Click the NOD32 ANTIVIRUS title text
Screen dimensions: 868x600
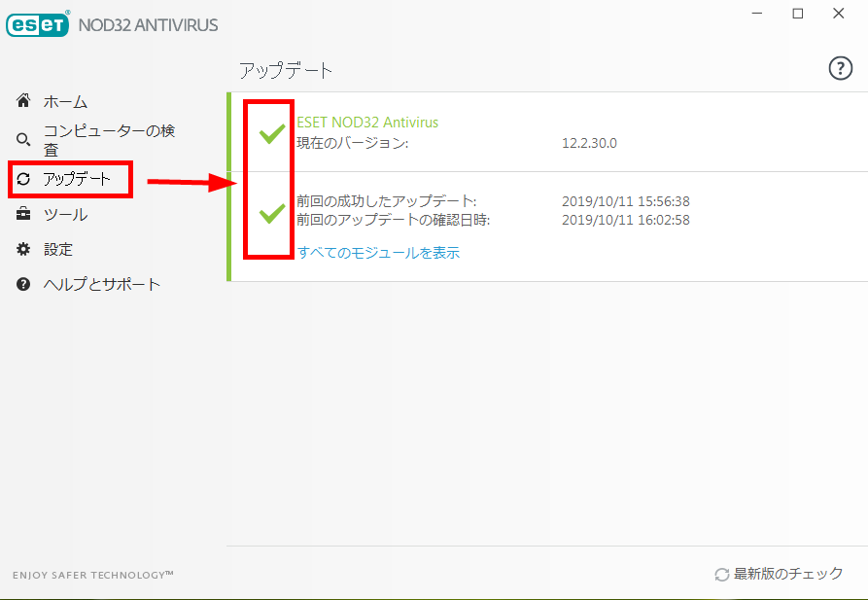click(x=149, y=25)
